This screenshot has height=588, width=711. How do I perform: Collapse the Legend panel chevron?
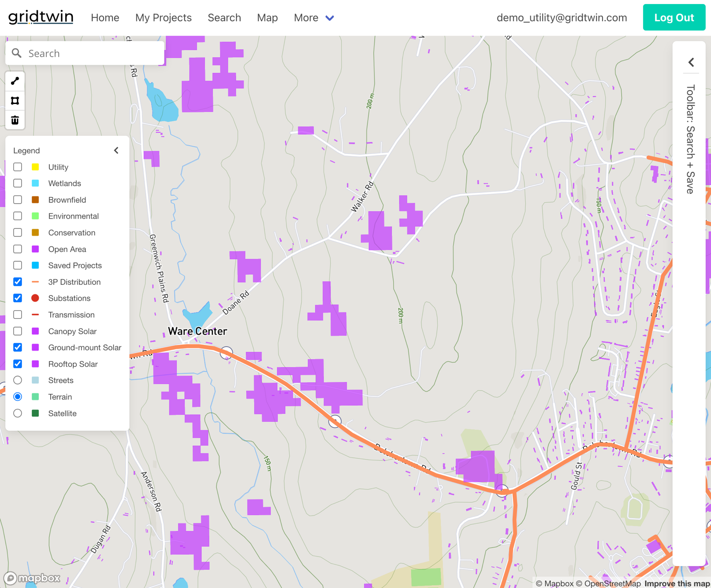point(116,151)
